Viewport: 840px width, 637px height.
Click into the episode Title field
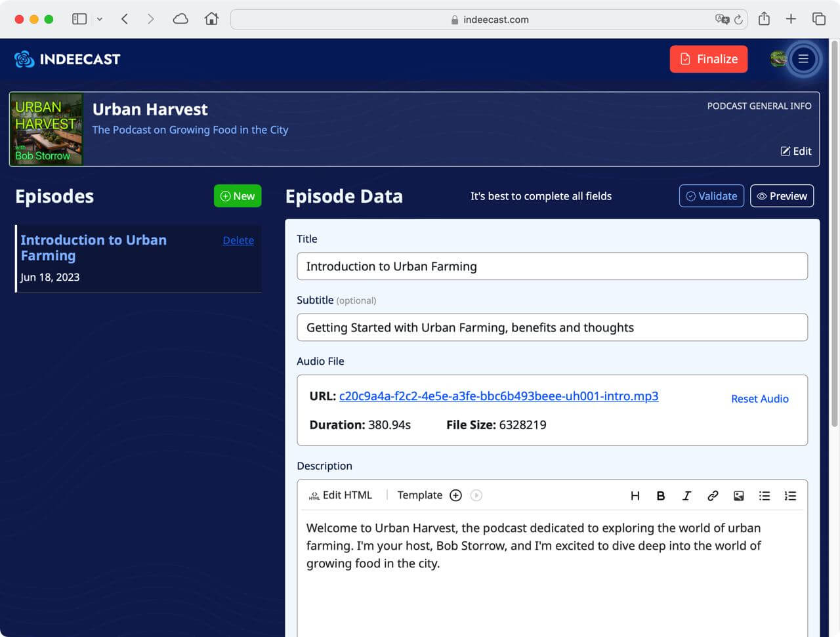click(x=552, y=266)
